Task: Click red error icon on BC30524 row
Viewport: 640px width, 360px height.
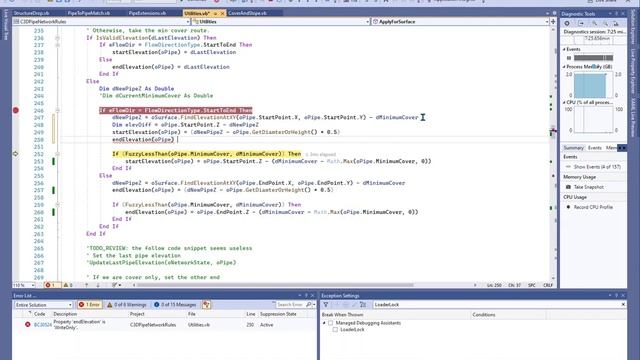Action: point(27,324)
